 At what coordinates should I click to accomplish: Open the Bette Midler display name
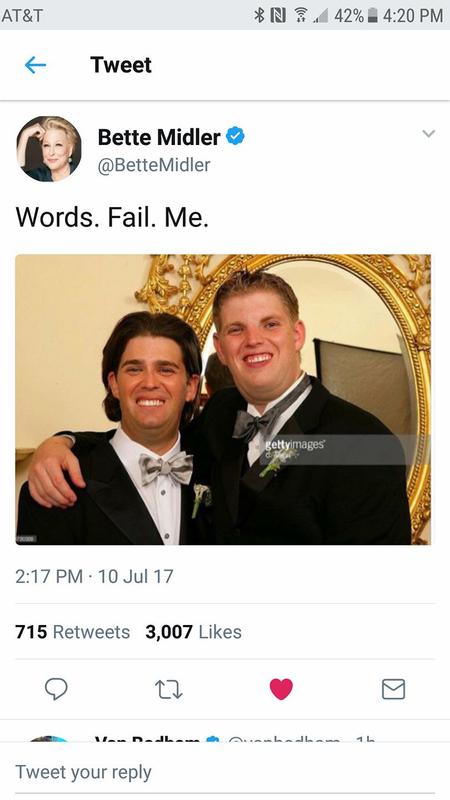pos(159,137)
